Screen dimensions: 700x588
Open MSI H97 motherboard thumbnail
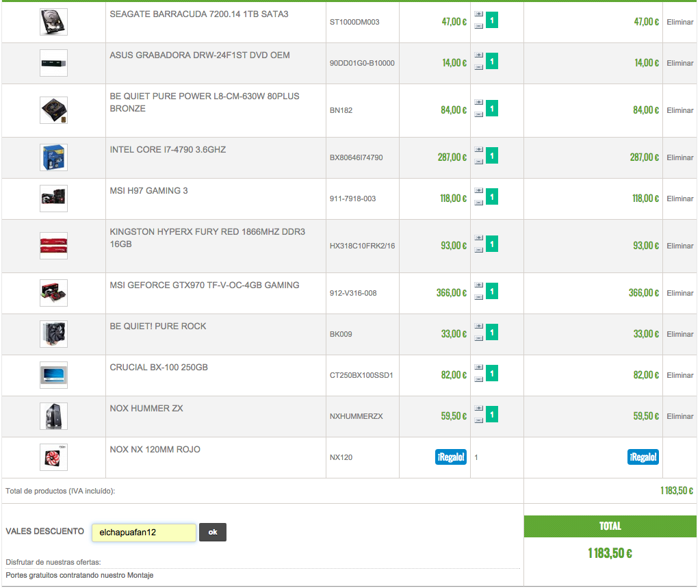point(53,199)
